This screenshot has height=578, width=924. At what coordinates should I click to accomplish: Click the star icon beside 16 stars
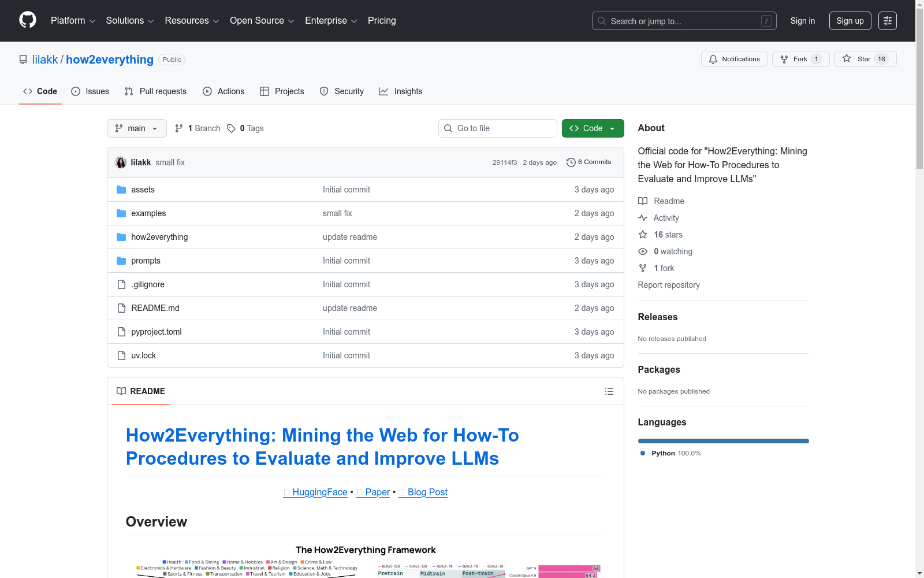pos(643,235)
